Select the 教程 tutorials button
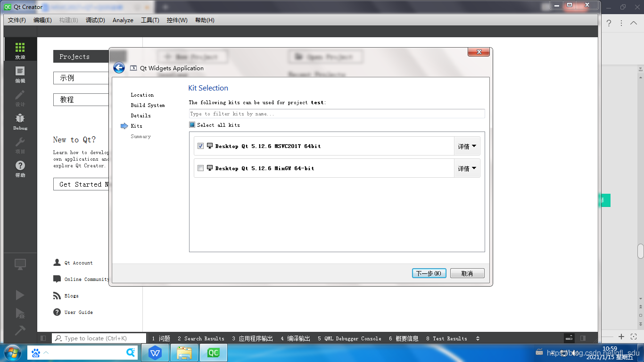The height and width of the screenshot is (362, 644). tap(81, 99)
